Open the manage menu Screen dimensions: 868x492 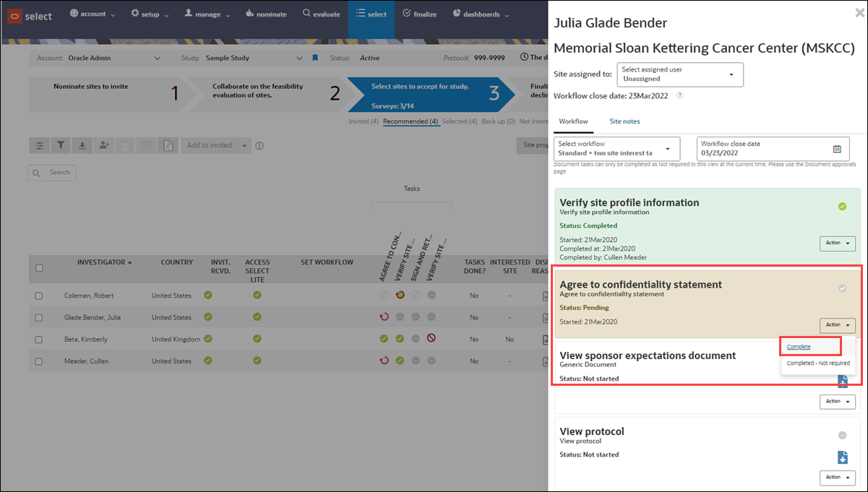[207, 14]
